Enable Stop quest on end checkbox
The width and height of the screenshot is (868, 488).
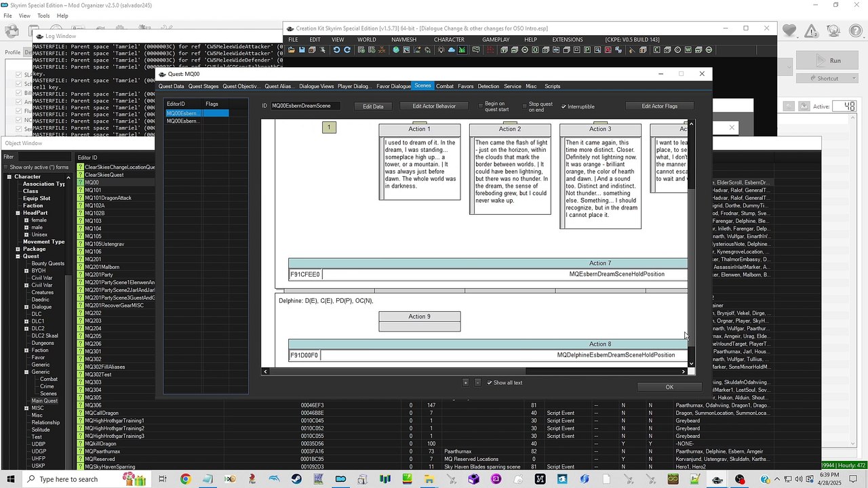point(524,106)
